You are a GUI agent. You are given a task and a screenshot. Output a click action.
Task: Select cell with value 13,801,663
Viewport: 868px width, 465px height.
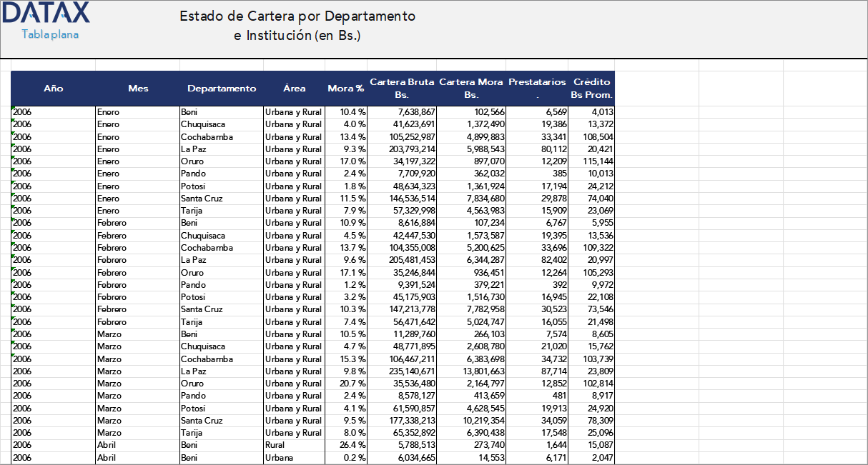(x=471, y=371)
